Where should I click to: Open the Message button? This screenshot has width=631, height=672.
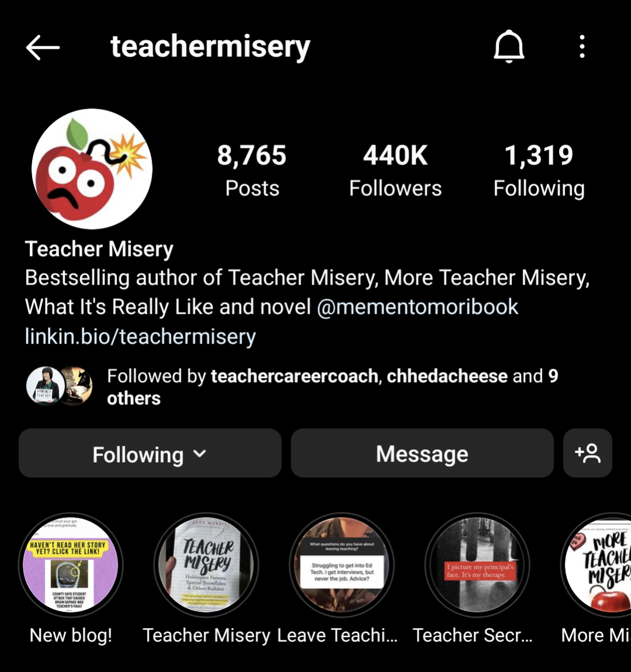click(422, 453)
